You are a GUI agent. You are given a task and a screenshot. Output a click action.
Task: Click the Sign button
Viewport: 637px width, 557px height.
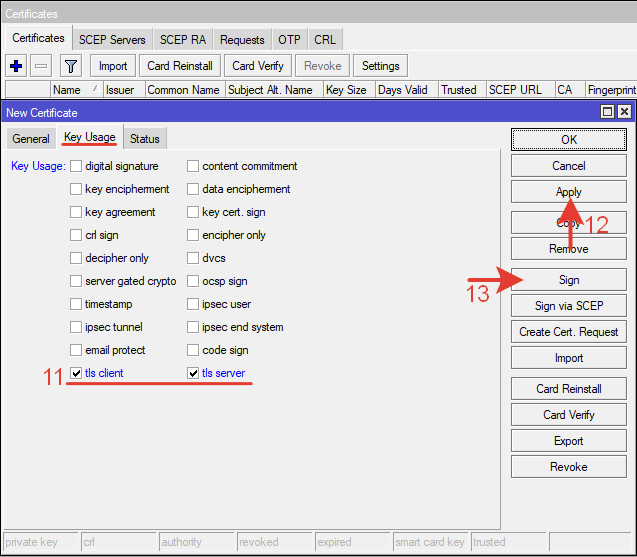(x=568, y=280)
